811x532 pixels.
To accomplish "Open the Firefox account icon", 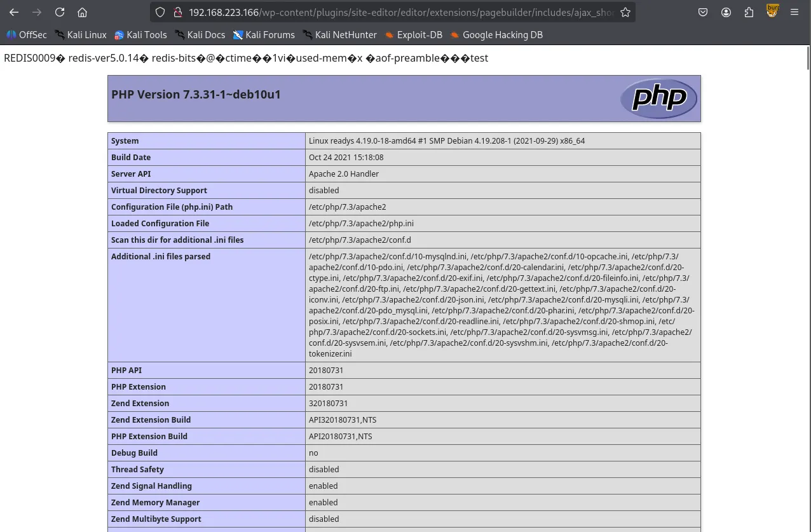I will [x=726, y=12].
